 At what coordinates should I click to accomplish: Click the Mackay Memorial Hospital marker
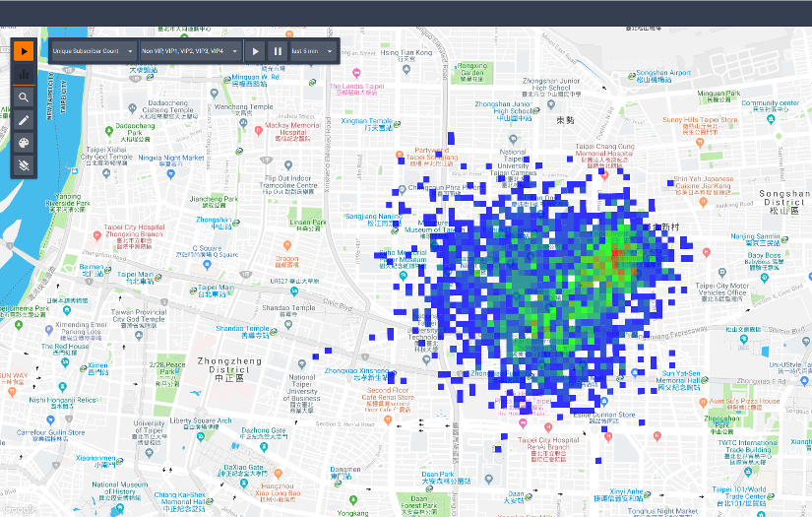point(259,131)
